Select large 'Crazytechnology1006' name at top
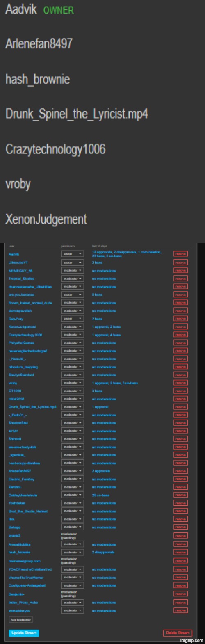Screen dimensions: 205x644 click(x=55, y=149)
